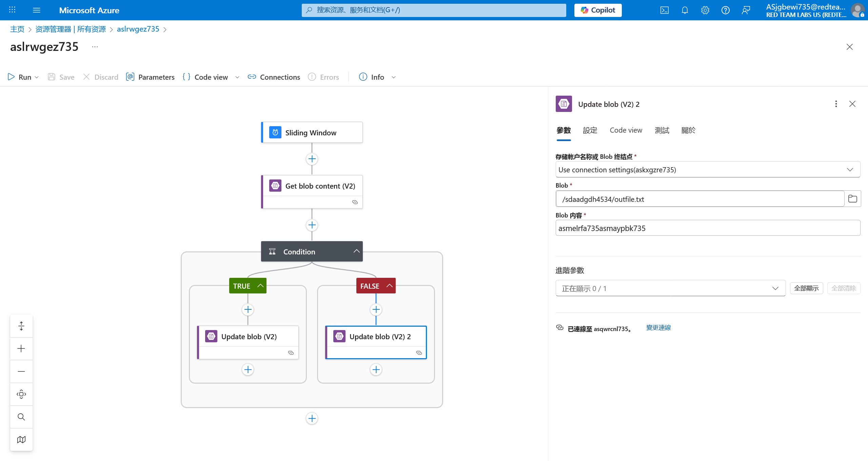Expand the advanced parameters dropdown
Screen dimensions: 868x461
[x=670, y=288]
